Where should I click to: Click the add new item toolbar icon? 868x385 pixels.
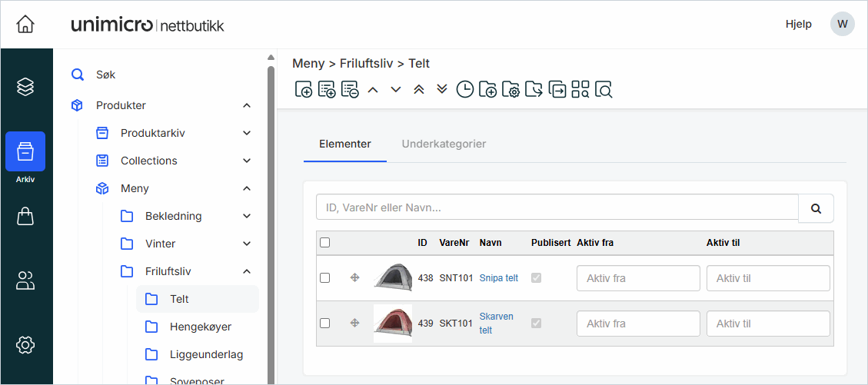(x=304, y=90)
